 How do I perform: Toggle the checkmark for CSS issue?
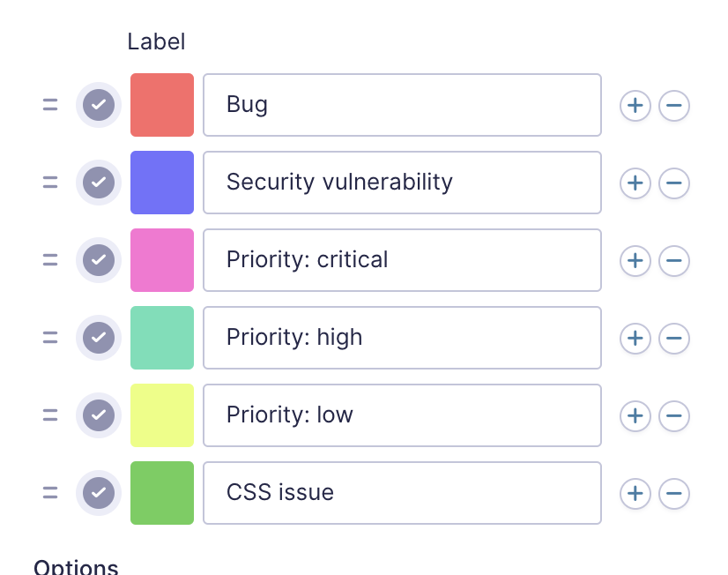point(99,493)
